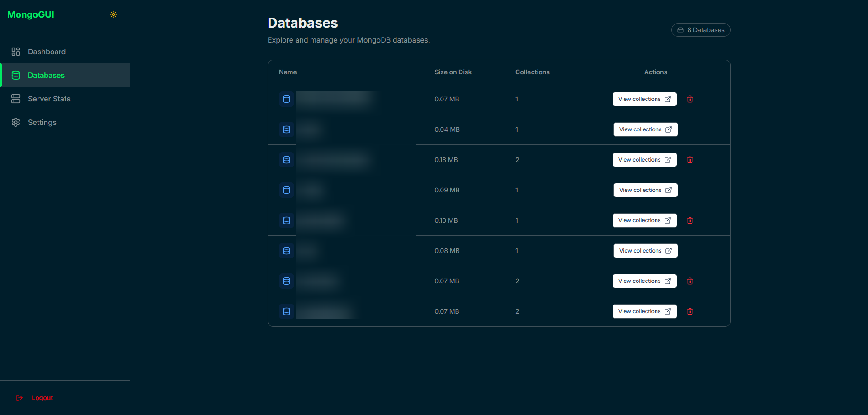Click the trash icon for the 0.18 MB database
The width and height of the screenshot is (868, 415).
coord(690,160)
